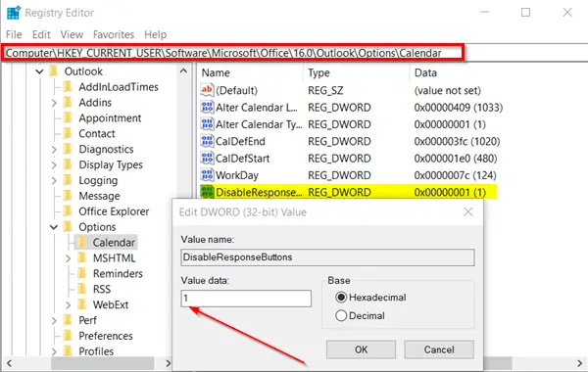Viewport: 588px width, 372px height.
Task: Click the tree pane scroll left arrow
Action: pyautogui.click(x=9, y=362)
